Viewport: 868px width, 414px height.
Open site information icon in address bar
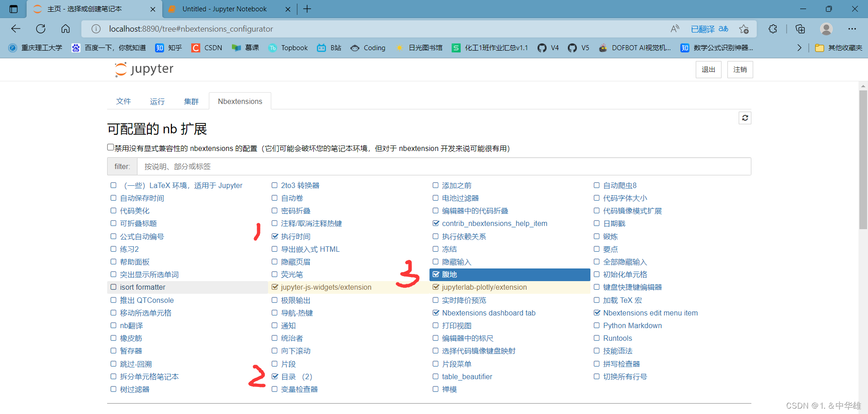96,29
